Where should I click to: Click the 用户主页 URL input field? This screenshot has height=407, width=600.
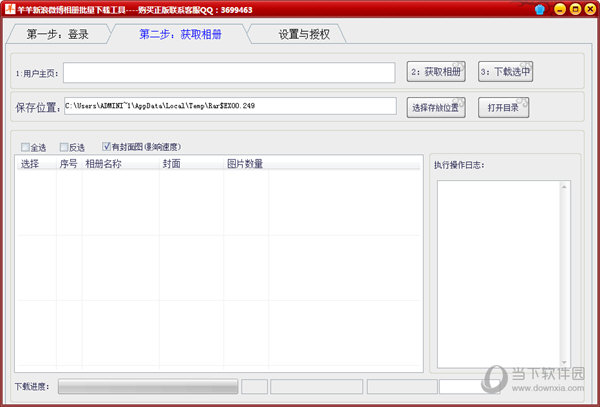click(230, 73)
